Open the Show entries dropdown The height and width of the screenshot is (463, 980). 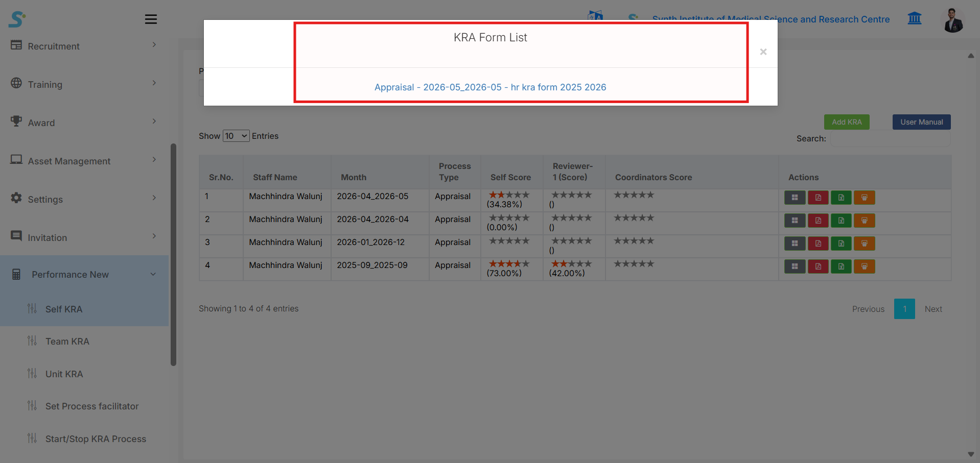(236, 136)
